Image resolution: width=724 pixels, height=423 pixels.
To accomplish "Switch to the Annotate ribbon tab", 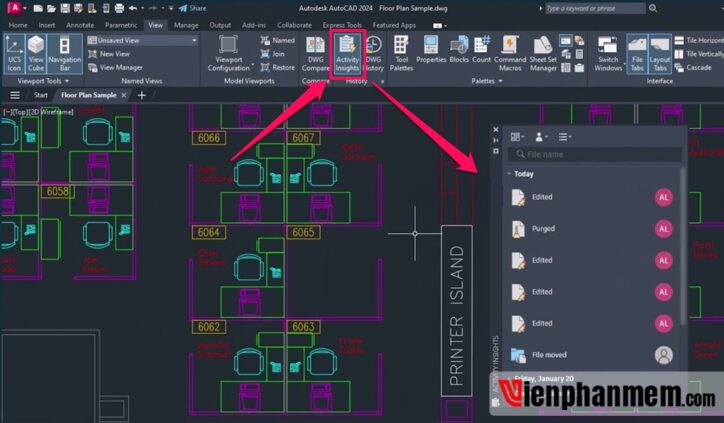I will [x=80, y=25].
